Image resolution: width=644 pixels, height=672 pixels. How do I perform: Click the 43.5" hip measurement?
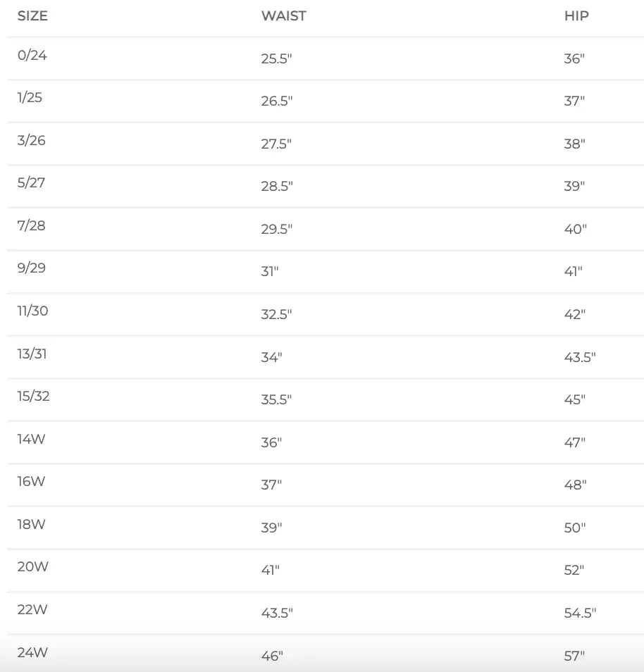[x=580, y=357]
